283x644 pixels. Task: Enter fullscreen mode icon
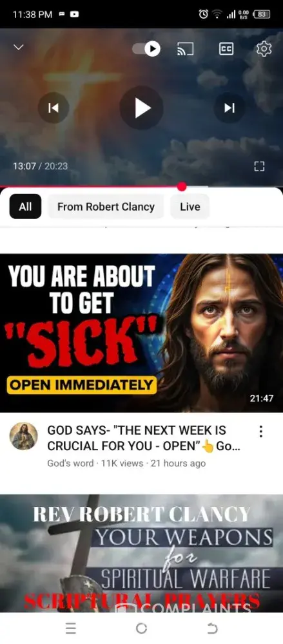coord(259,166)
